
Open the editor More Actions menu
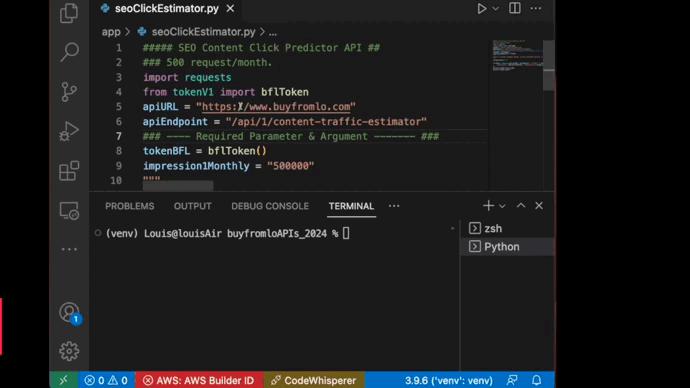click(x=536, y=8)
